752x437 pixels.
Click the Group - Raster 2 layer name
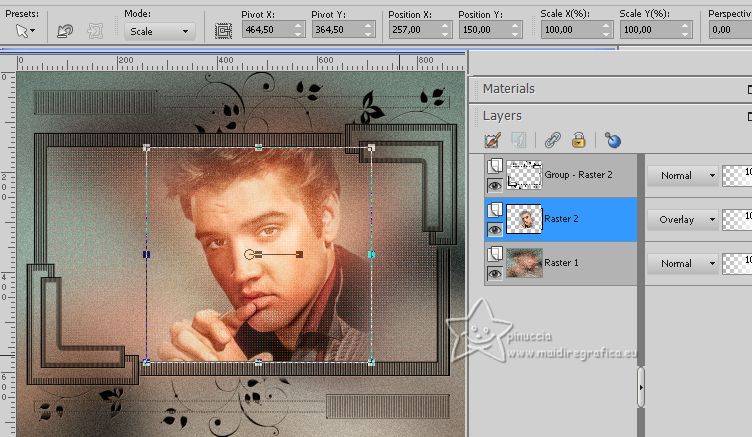tap(578, 175)
